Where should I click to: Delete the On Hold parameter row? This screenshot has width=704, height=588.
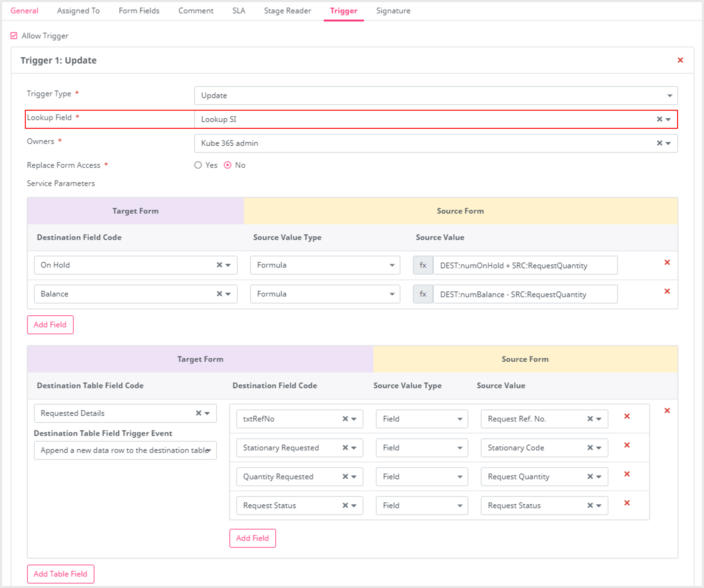pos(667,262)
